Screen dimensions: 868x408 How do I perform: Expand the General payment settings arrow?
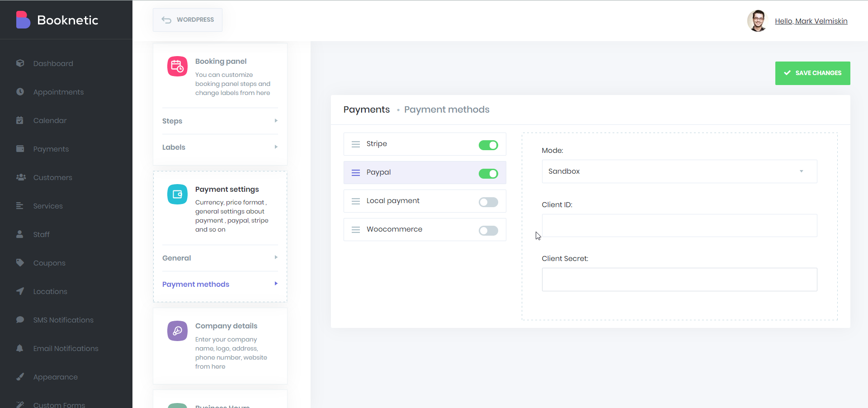pyautogui.click(x=276, y=257)
